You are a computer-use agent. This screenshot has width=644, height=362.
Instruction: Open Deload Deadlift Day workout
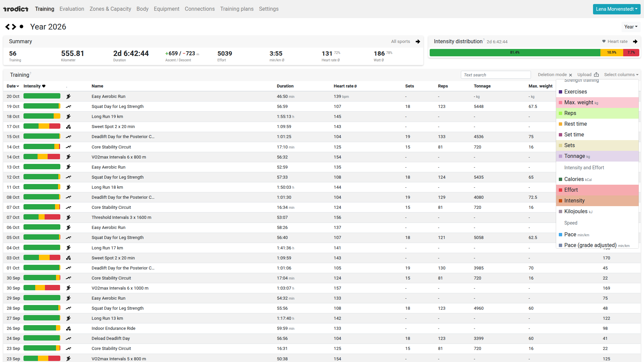(111, 339)
